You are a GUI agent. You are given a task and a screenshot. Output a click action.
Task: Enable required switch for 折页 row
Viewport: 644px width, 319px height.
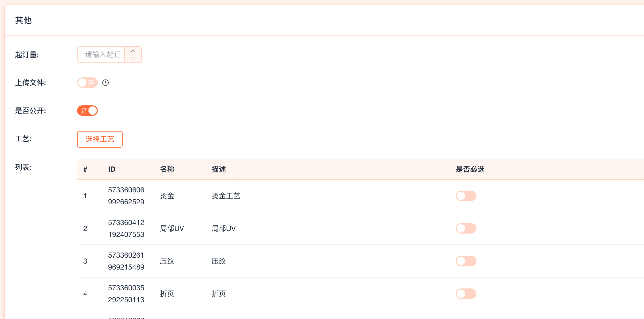(x=466, y=294)
